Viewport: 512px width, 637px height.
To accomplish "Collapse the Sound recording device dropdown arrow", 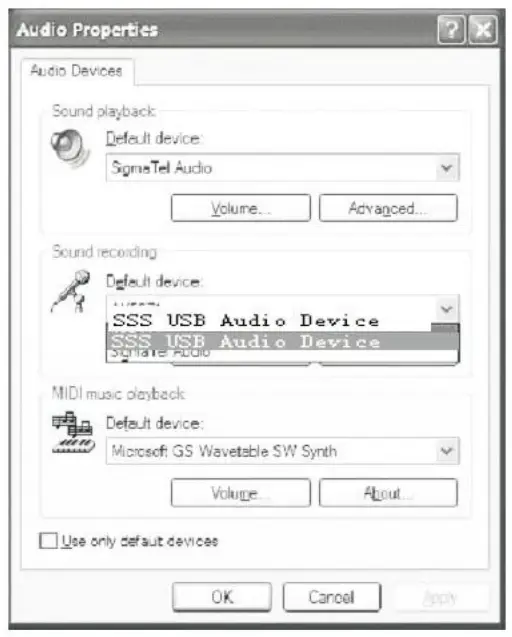I will tap(447, 309).
